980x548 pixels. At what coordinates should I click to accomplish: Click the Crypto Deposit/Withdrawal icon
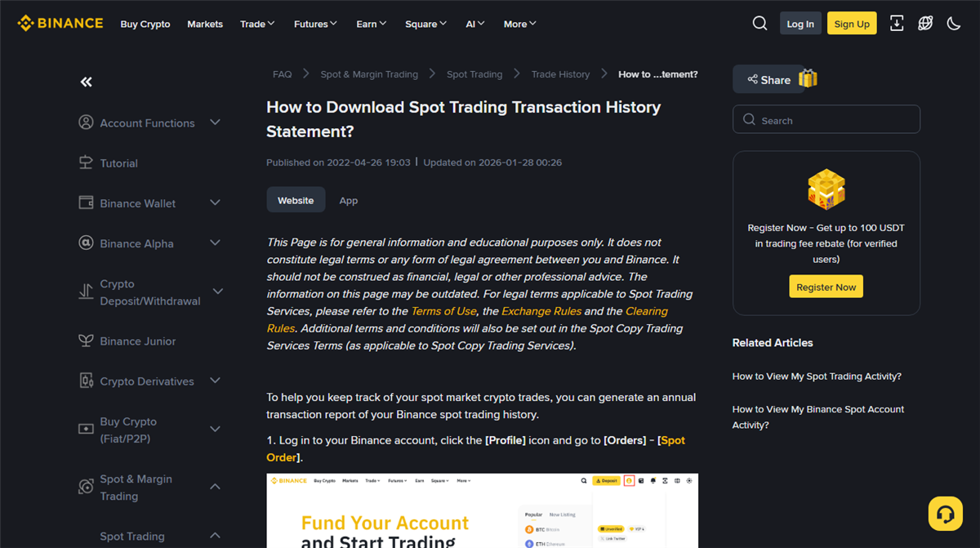[86, 292]
